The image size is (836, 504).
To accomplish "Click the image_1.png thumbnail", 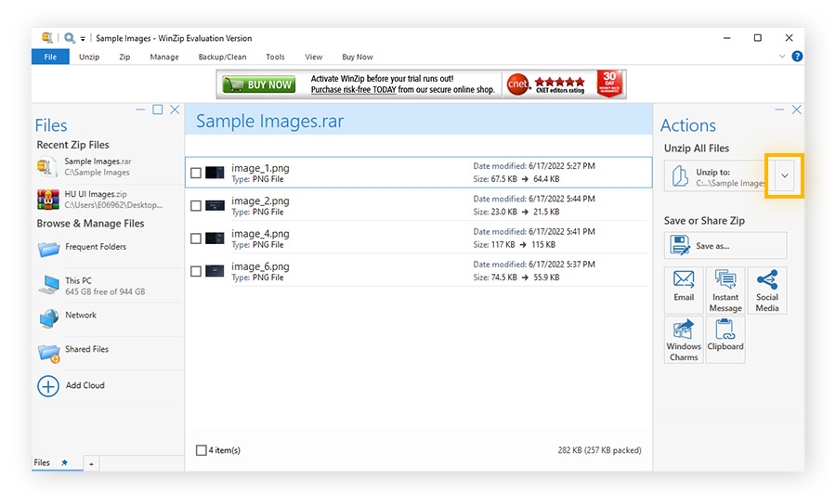I will click(215, 173).
